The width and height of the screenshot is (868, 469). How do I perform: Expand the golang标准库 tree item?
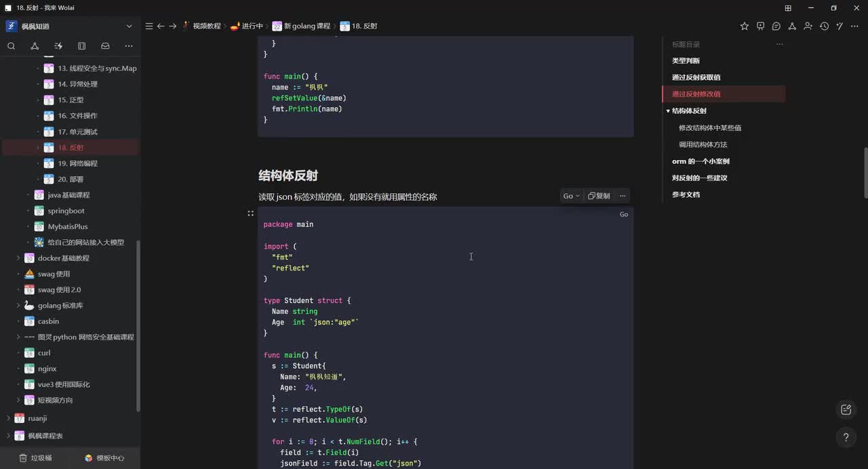pos(19,306)
